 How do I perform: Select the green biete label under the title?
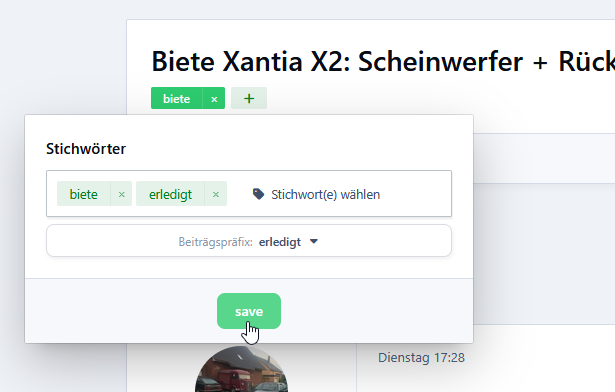(x=176, y=98)
